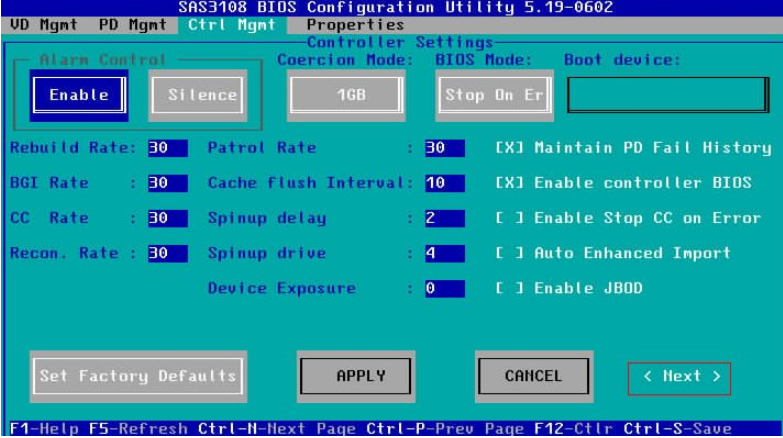Click the Ctrl-P-Prev Page hint
Viewport: 783px width, 438px height.
pos(444,429)
